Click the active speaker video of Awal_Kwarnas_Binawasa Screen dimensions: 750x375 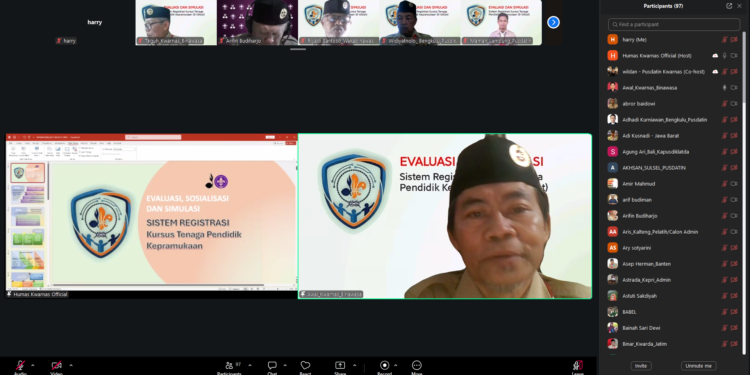click(x=445, y=216)
